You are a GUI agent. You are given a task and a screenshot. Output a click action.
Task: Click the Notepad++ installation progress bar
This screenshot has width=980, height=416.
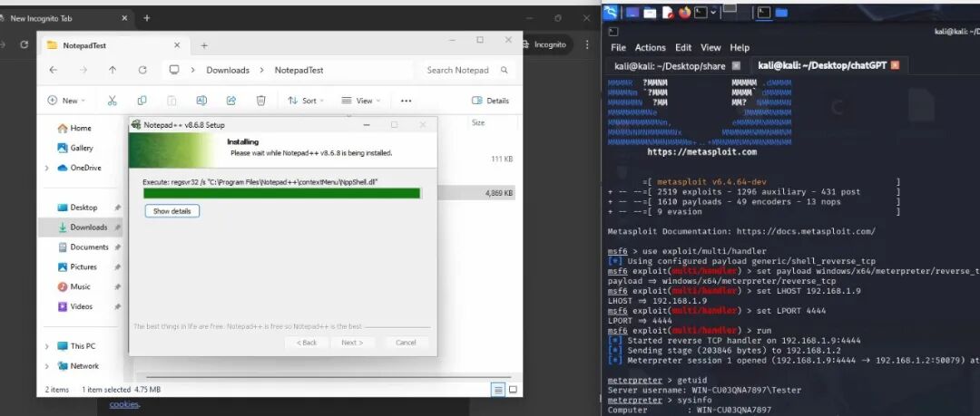coord(282,193)
